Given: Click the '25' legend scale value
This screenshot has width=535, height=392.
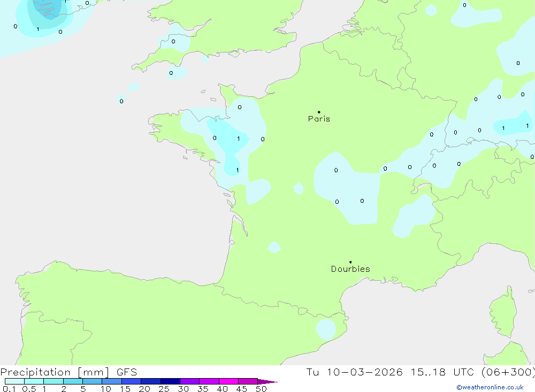Looking at the screenshot, I should (x=164, y=389).
